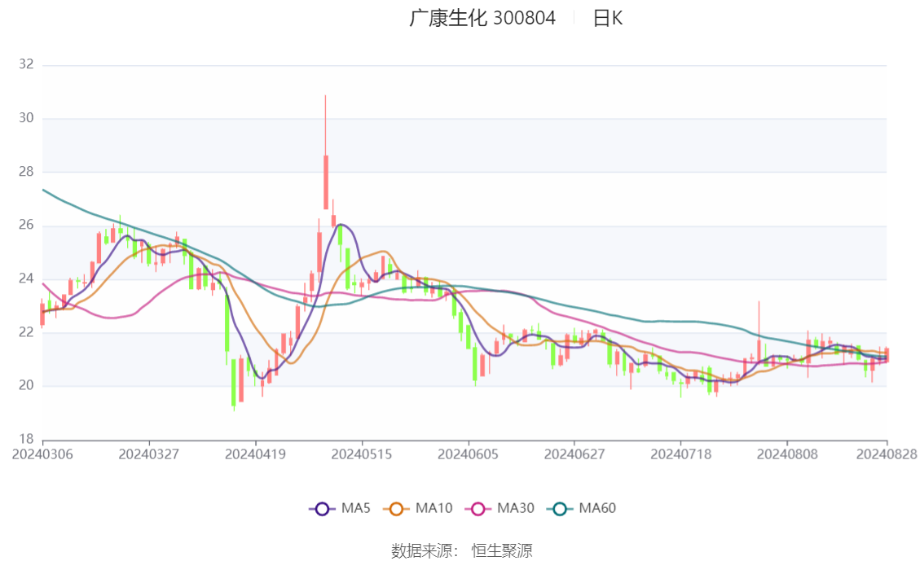Click the x-axis date 20240808
The width and height of the screenshot is (924, 561).
[x=786, y=454]
